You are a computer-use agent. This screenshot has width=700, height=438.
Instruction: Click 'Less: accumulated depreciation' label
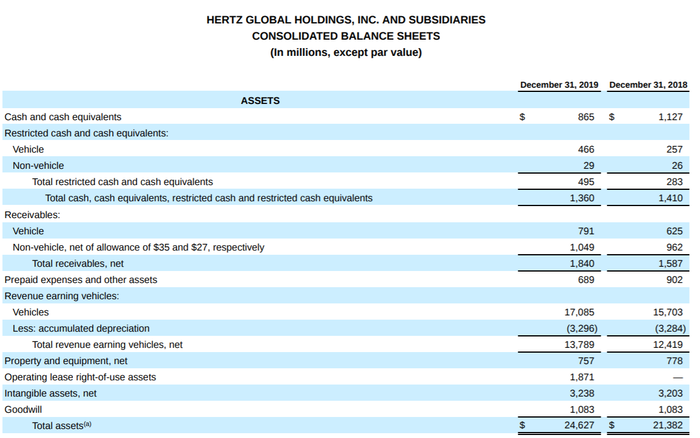(81, 329)
